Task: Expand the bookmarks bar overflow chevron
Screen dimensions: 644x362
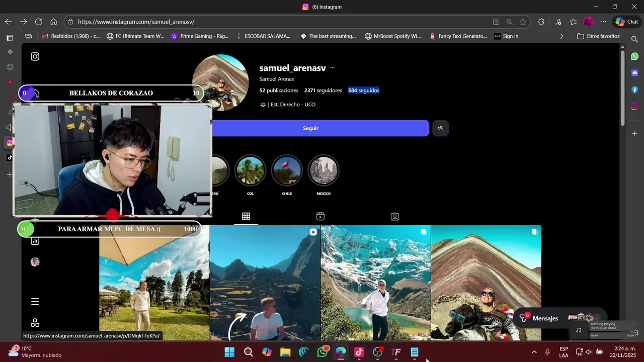Action: coord(561,36)
